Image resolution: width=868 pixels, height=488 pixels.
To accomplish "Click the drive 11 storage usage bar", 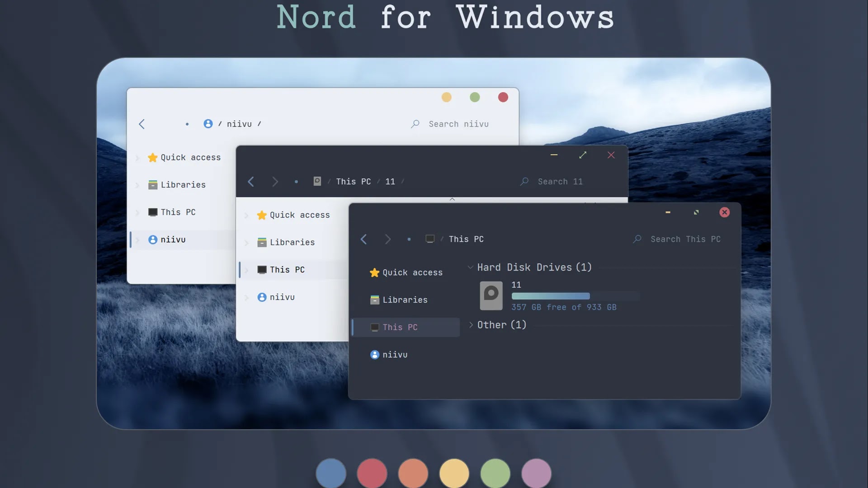I will tap(576, 296).
